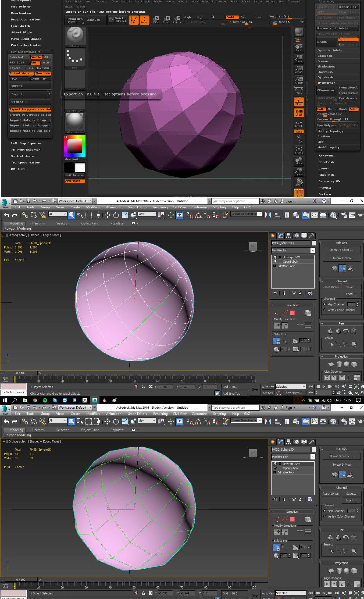
Task: Open Create panel tab in upper 3ds Max window
Action: point(273,236)
